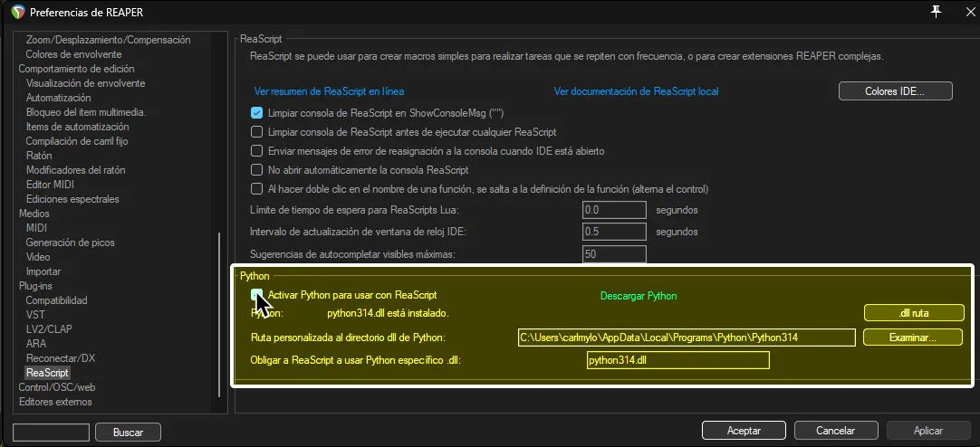The width and height of the screenshot is (980, 447).
Task: Enable Limpiar consola antes de ejecutar cualquier ReaScript
Action: [x=256, y=132]
